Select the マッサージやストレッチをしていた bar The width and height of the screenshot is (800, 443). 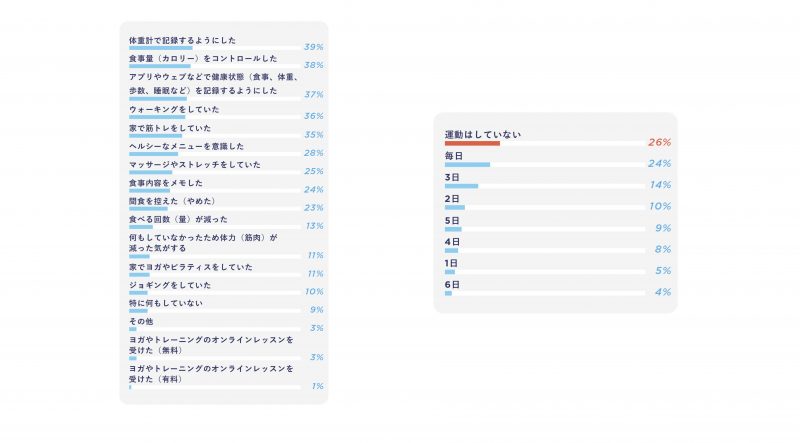click(x=150, y=173)
